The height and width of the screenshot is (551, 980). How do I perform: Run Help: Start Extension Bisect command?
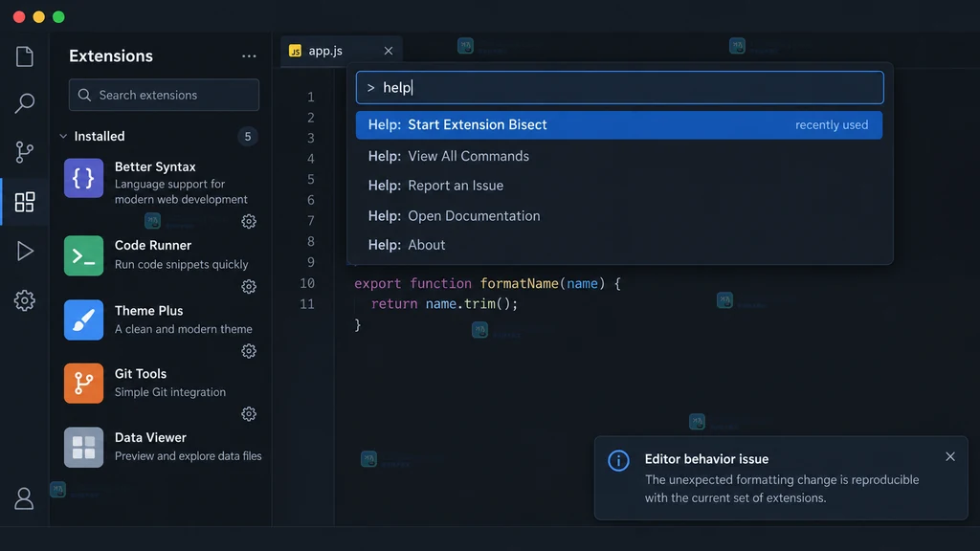pyautogui.click(x=619, y=125)
